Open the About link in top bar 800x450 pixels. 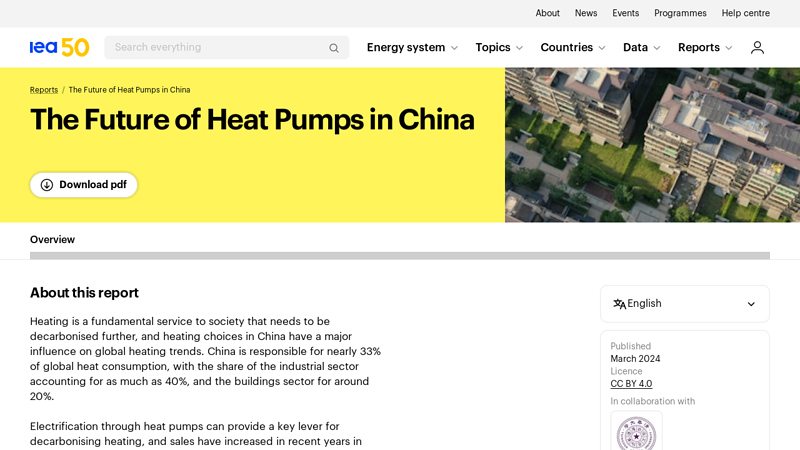547,13
